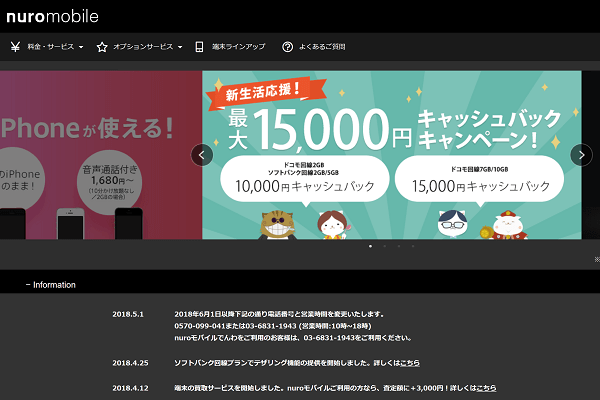The height and width of the screenshot is (400, 600).
Task: Click 15,000円キャッシュバック bubble
Action: 479,179
